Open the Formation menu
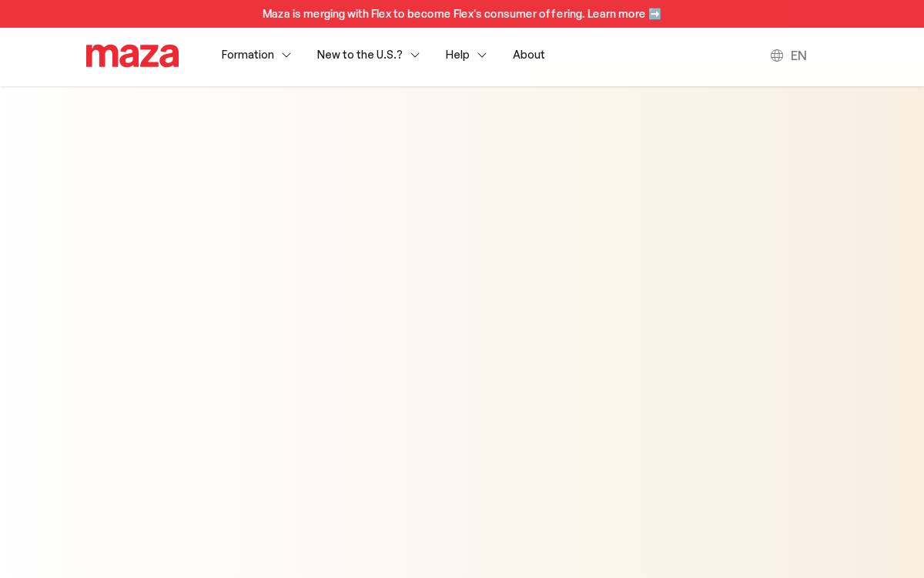This screenshot has height=578, width=924. tap(248, 55)
